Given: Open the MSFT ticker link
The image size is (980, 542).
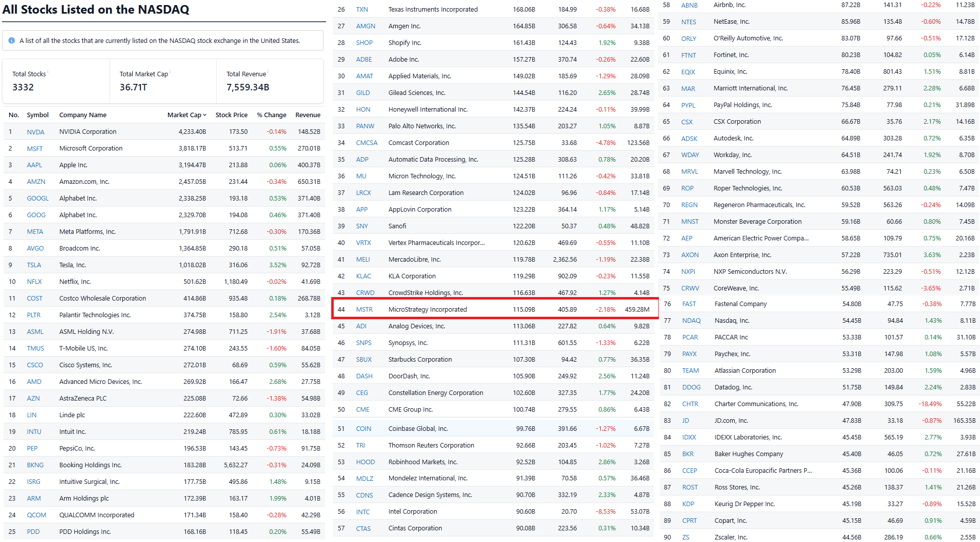Looking at the screenshot, I should click(x=35, y=149).
